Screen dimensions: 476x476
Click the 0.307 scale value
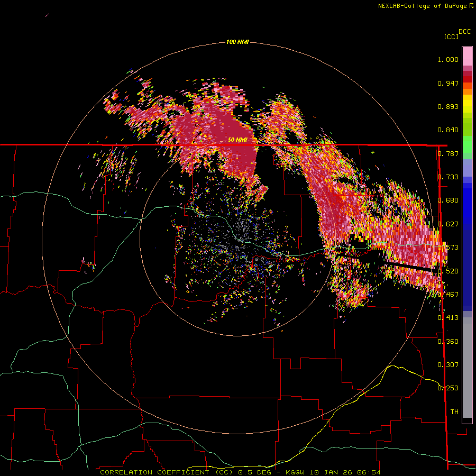[448, 364]
